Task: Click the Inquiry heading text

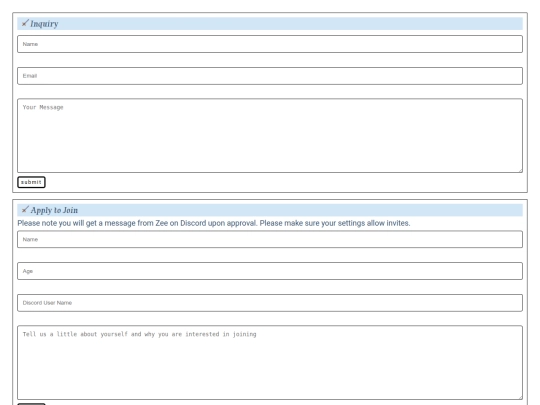Action: tap(44, 24)
